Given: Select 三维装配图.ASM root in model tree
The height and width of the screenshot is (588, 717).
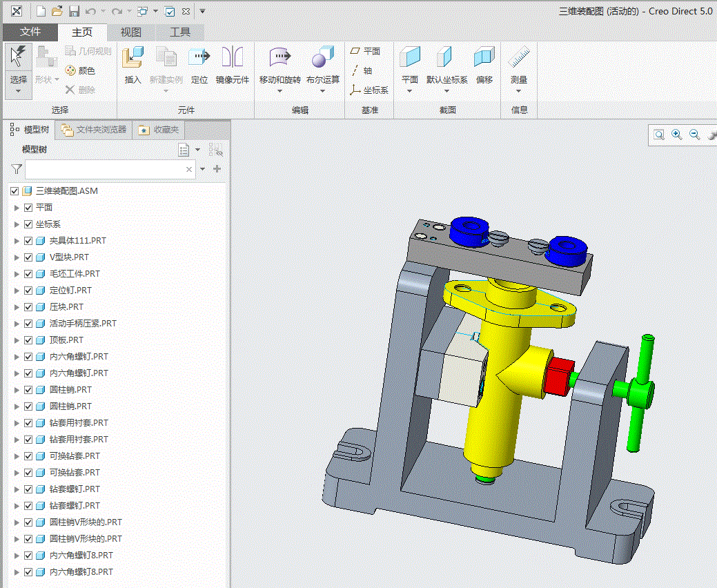Looking at the screenshot, I should tap(67, 191).
